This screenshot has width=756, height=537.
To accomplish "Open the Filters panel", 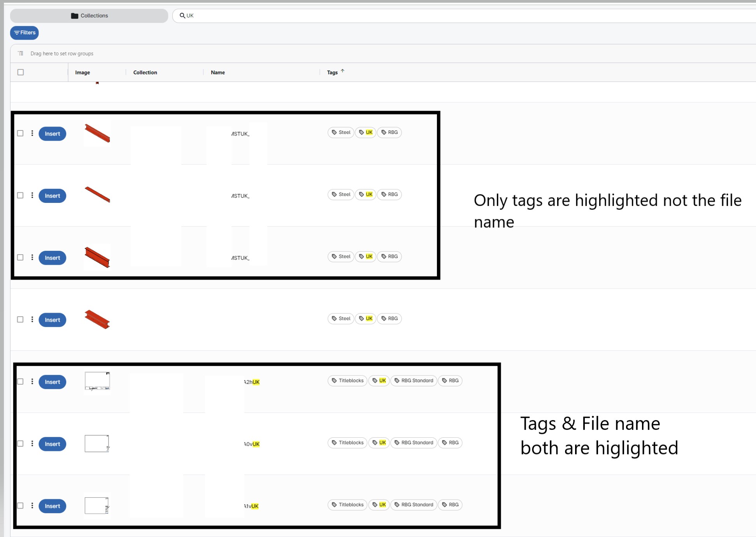I will (25, 33).
